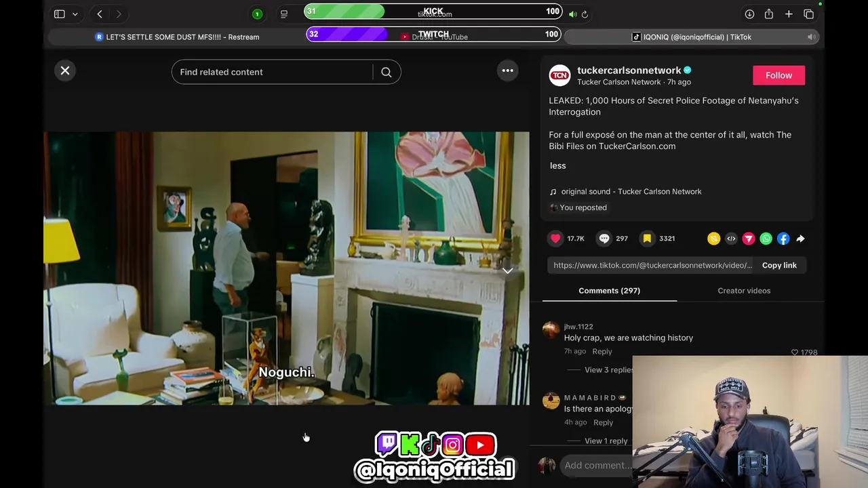Go forward in Safari
The height and width of the screenshot is (488, 868).
119,14
